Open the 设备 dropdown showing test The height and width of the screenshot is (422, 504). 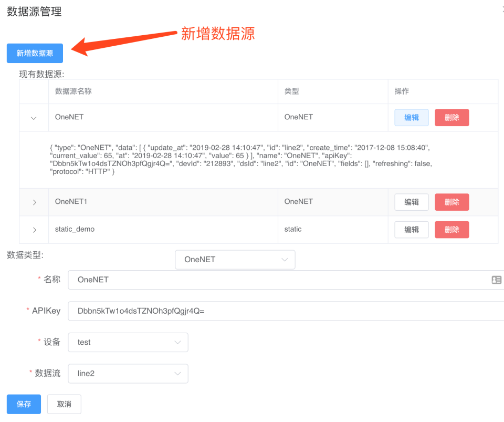(128, 342)
